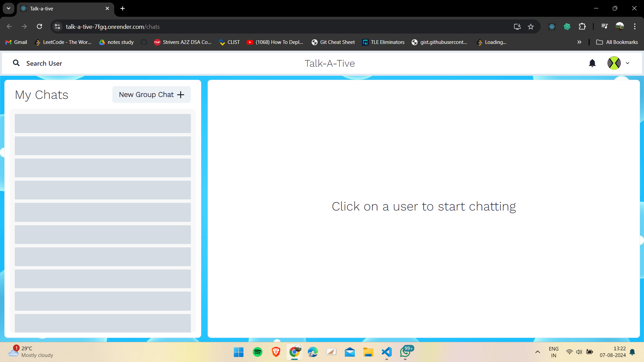Open the React Developer Tools extension
The width and height of the screenshot is (644, 362).
pyautogui.click(x=552, y=26)
